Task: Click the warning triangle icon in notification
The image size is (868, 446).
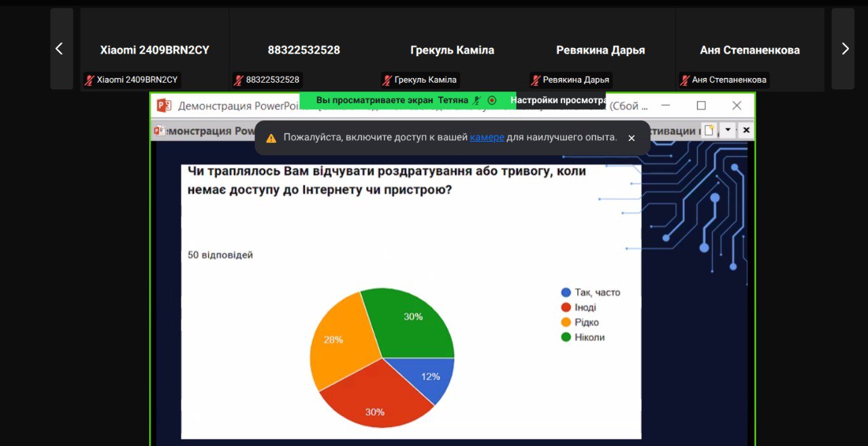Action: [271, 138]
